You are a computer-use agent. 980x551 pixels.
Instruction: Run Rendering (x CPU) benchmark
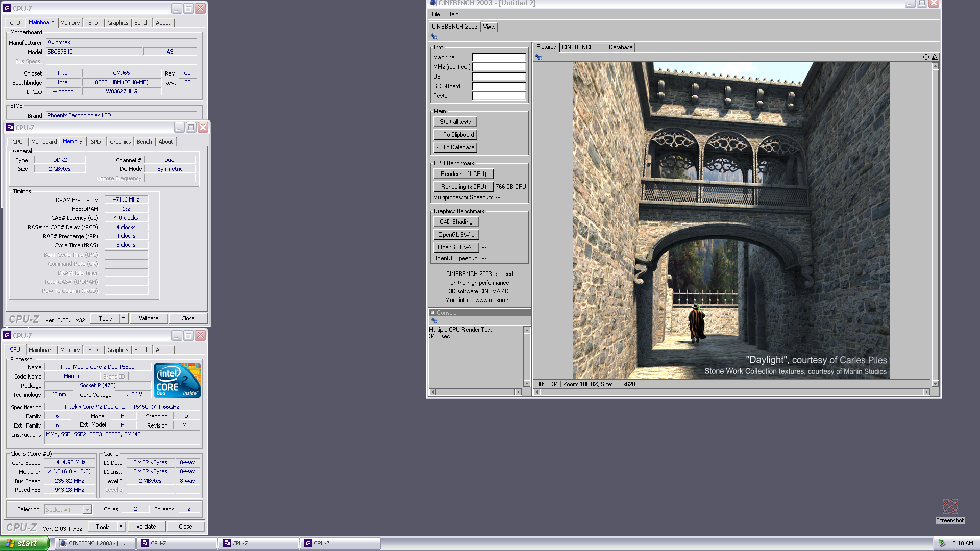pos(463,187)
